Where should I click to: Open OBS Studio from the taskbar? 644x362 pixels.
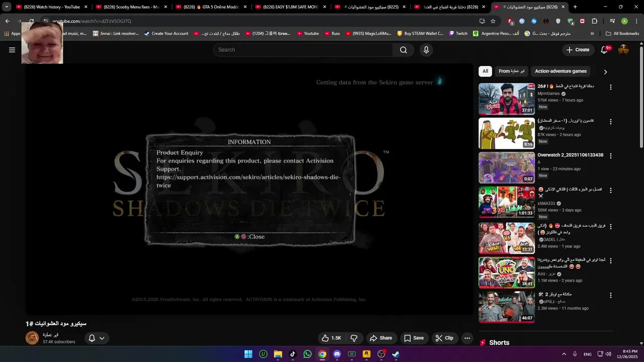pyautogui.click(x=381, y=354)
